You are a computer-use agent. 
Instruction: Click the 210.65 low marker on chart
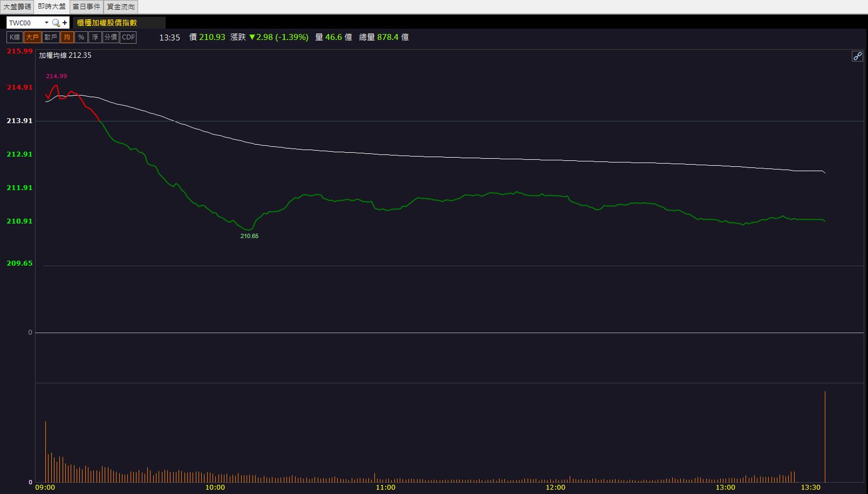click(x=249, y=236)
